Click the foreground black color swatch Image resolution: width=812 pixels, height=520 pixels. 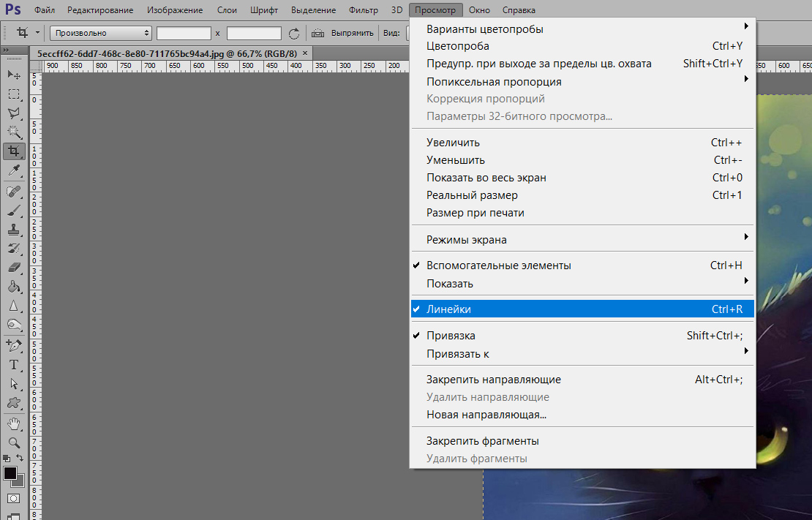click(x=10, y=473)
